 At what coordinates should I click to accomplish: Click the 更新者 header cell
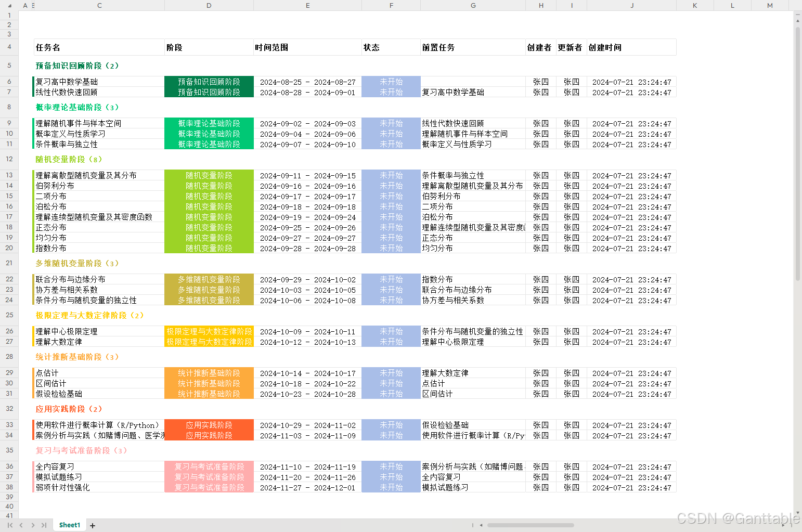coord(572,47)
